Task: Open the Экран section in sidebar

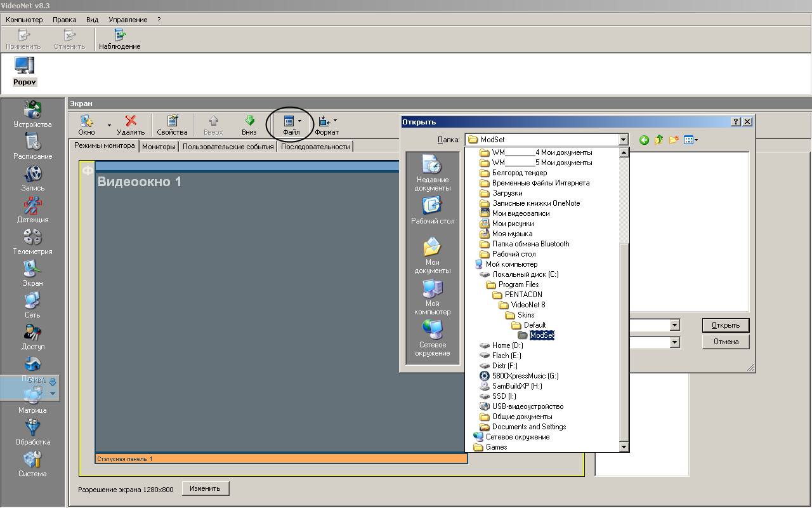Action: click(32, 273)
